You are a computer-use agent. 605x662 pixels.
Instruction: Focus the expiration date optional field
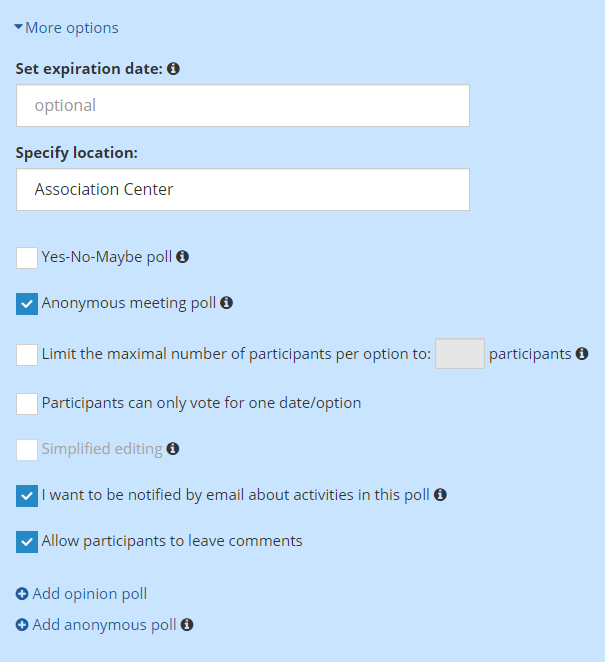click(x=243, y=106)
